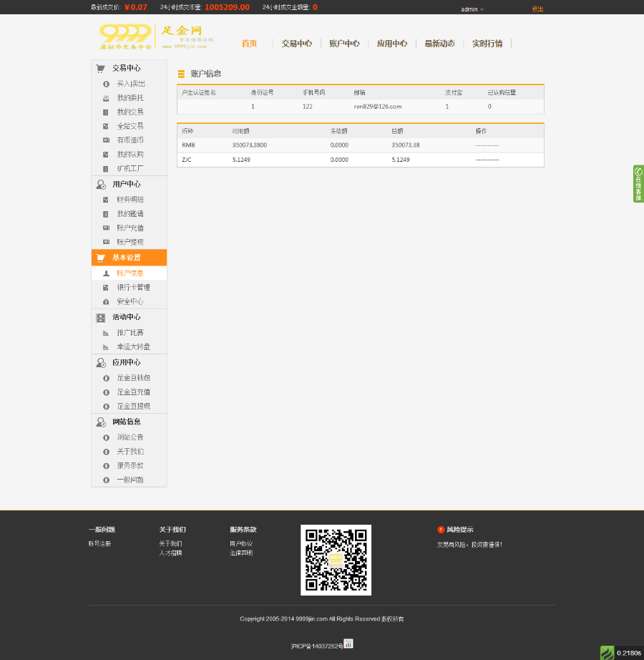Open 应用中心 in top navigation
Viewport: 644px width, 660px height.
pos(391,44)
